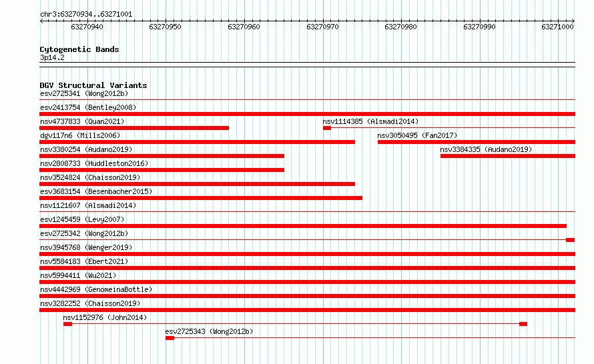594x364 pixels.
Task: Click the right end block of nsv1152976
Action: (x=523, y=324)
